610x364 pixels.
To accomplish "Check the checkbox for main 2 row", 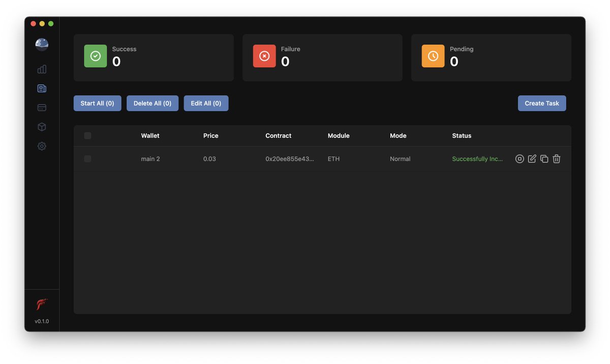I will (87, 158).
